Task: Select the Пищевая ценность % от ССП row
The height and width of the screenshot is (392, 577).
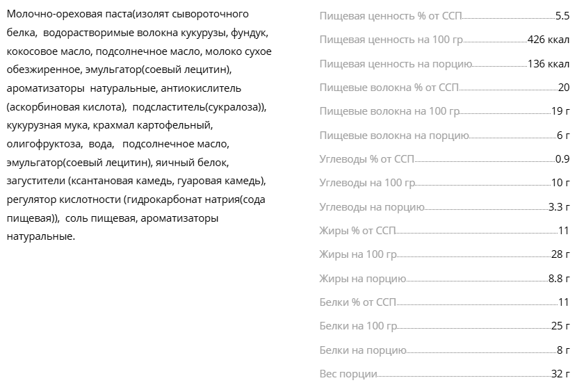Action: click(x=444, y=16)
